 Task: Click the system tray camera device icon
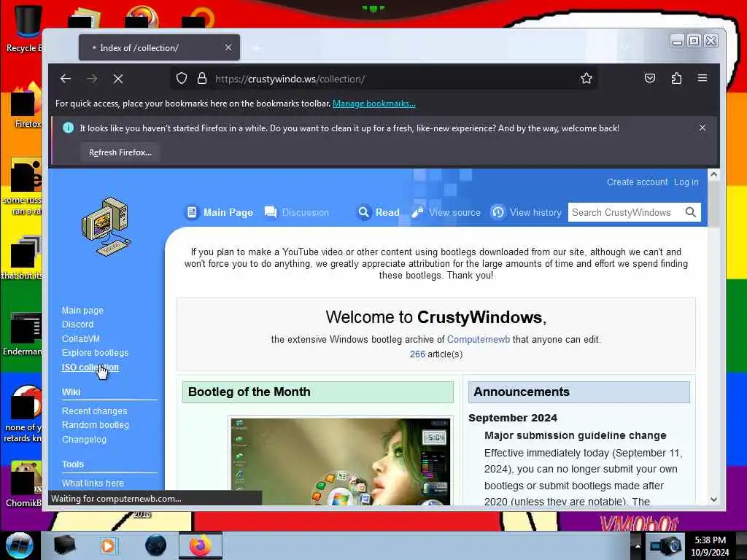(665, 546)
